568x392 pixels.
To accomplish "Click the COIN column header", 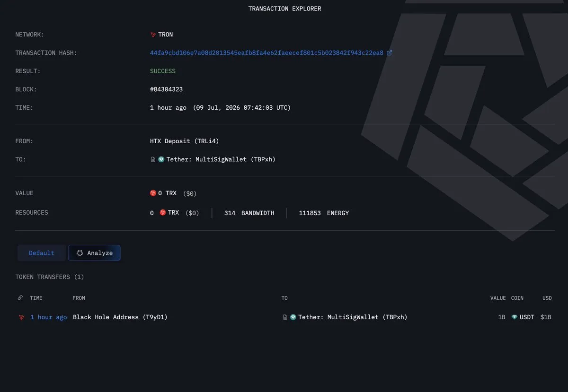I will coord(517,298).
